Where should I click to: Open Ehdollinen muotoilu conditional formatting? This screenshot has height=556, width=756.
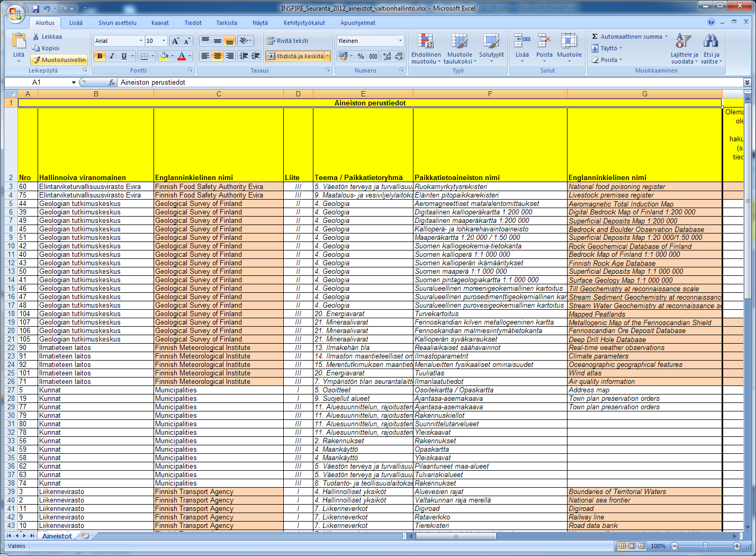pyautogui.click(x=426, y=49)
